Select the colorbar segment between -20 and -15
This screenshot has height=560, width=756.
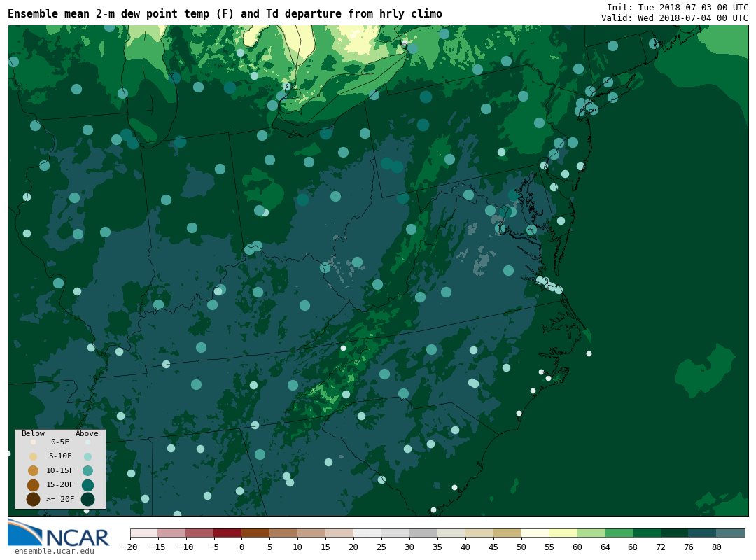[x=144, y=533]
